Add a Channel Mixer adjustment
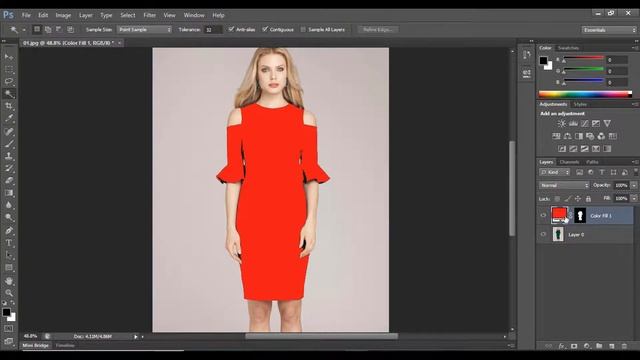This screenshot has height=360, width=640. pyautogui.click(x=601, y=136)
